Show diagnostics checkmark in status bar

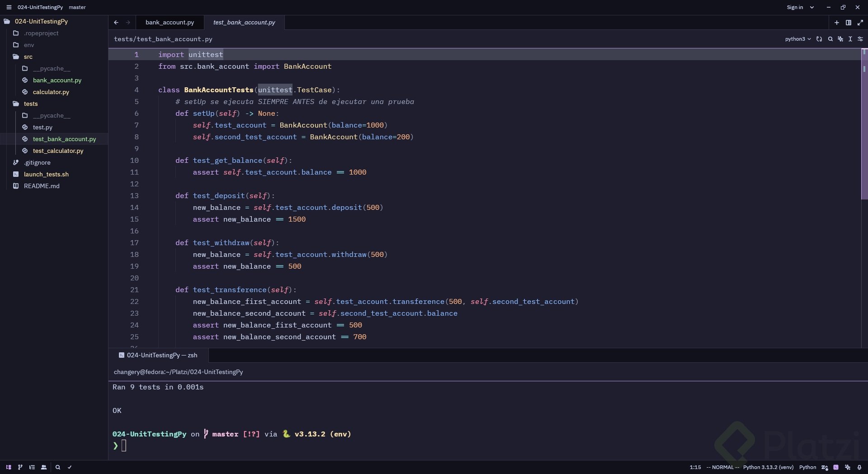coord(70,467)
